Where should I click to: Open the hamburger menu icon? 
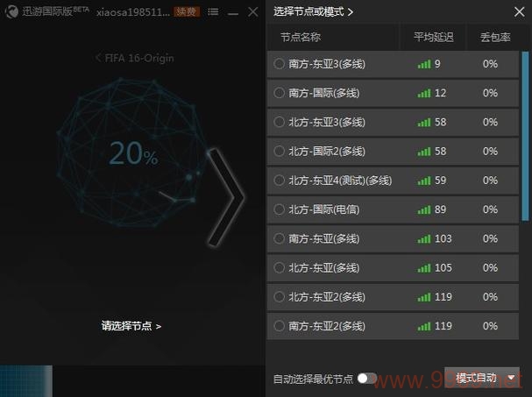[x=213, y=12]
